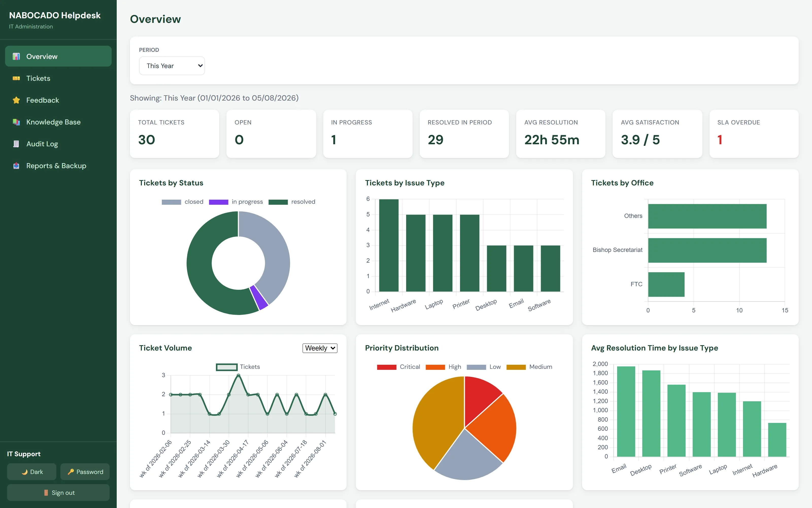812x508 pixels.
Task: Click the key icon on Password button
Action: 71,472
